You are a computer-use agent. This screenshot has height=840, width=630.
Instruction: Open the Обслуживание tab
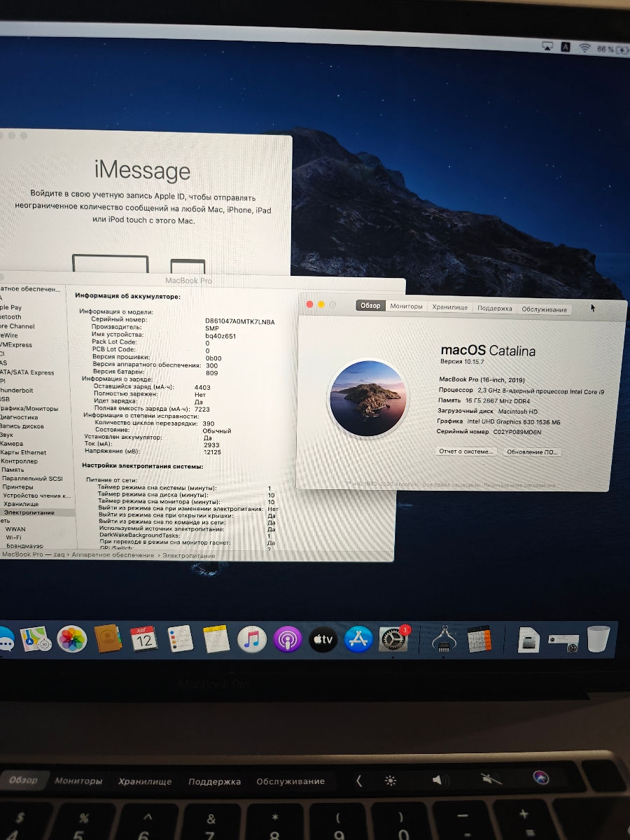click(545, 309)
